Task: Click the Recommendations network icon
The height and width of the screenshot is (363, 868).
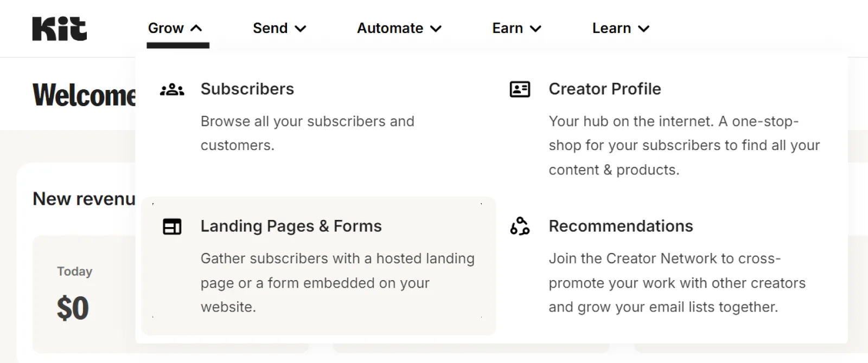Action: (520, 226)
